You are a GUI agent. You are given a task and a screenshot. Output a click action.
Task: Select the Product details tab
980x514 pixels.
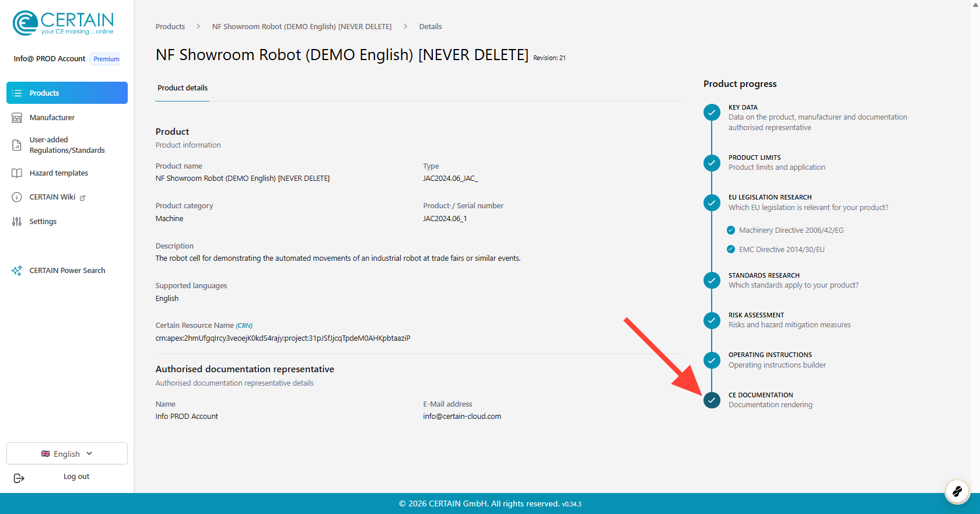[183, 88]
